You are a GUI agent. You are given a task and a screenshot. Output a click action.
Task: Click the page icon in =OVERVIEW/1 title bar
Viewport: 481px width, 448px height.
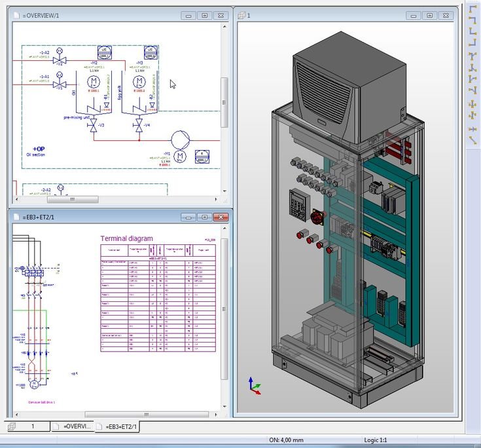coord(16,15)
